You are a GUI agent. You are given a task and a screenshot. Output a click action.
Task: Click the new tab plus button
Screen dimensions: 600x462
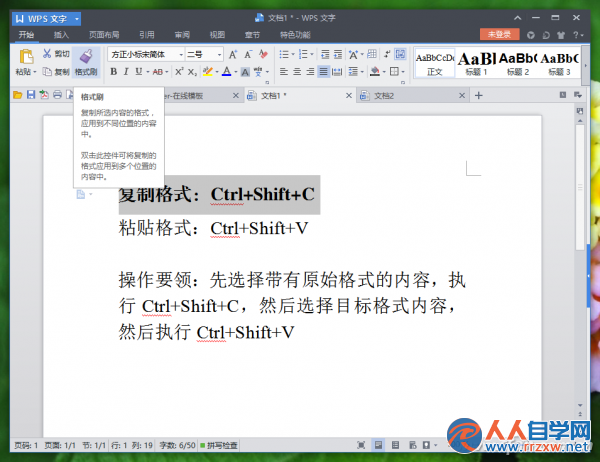[478, 95]
